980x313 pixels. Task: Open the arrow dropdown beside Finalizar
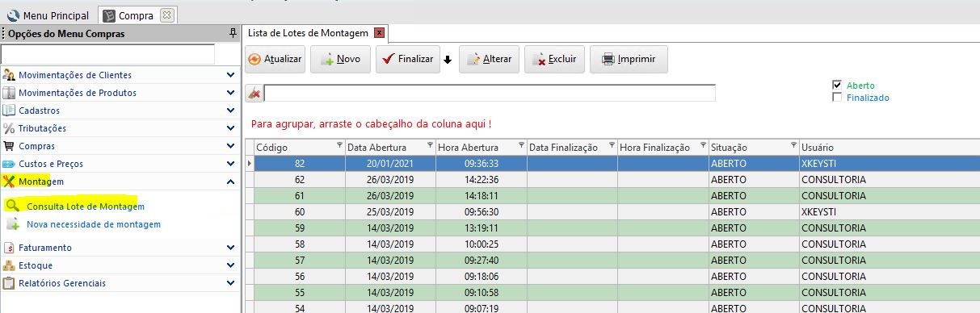[448, 61]
